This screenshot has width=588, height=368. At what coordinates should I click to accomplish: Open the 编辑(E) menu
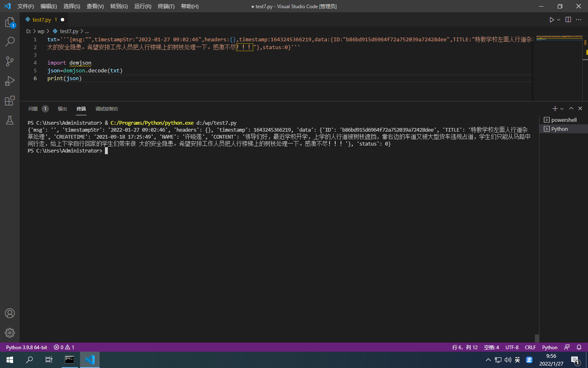coord(49,6)
